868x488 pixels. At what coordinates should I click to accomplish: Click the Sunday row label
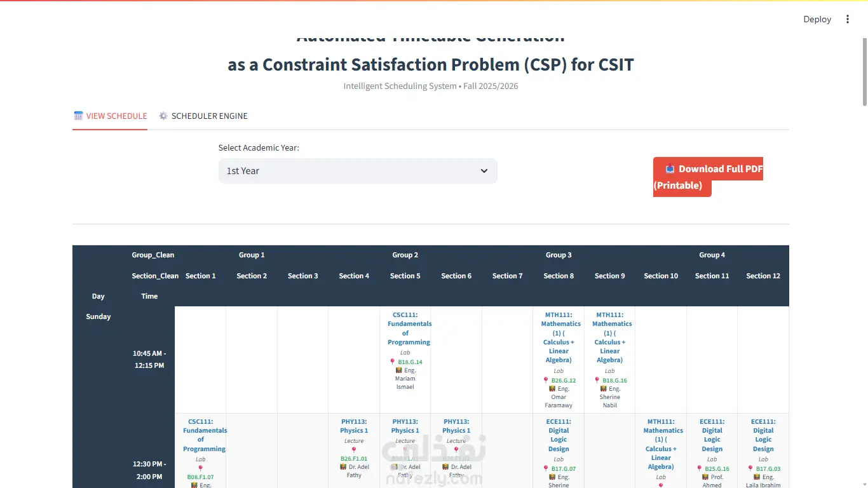point(98,316)
